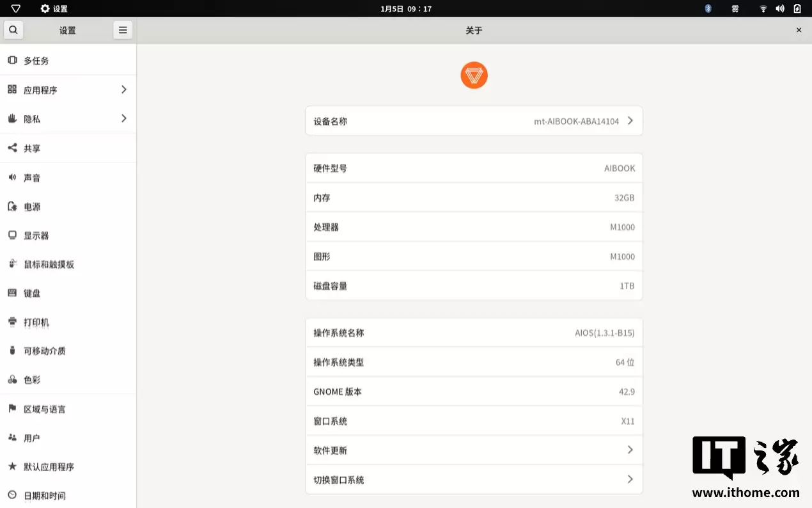The height and width of the screenshot is (508, 812).
Task: Open 切换窗口系统 option
Action: point(474,480)
